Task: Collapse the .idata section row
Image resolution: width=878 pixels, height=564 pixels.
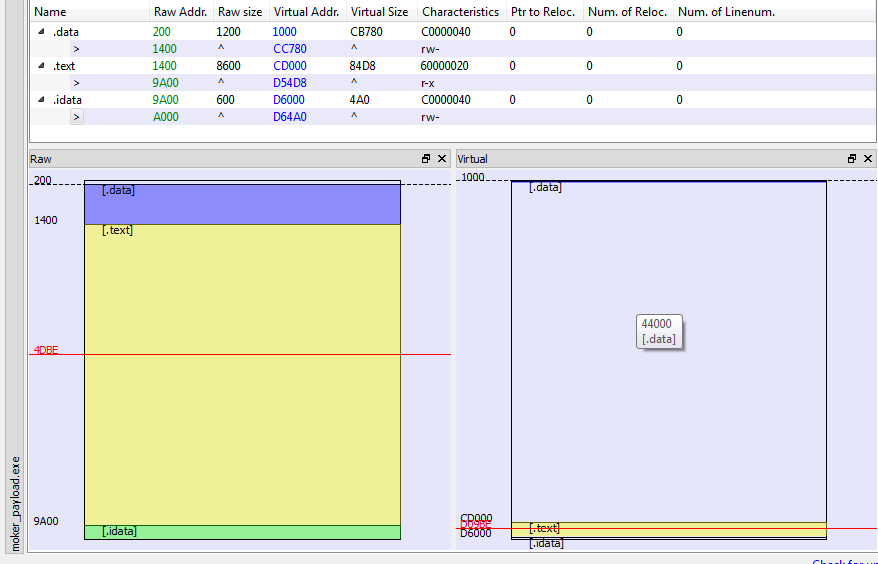Action: coord(41,100)
